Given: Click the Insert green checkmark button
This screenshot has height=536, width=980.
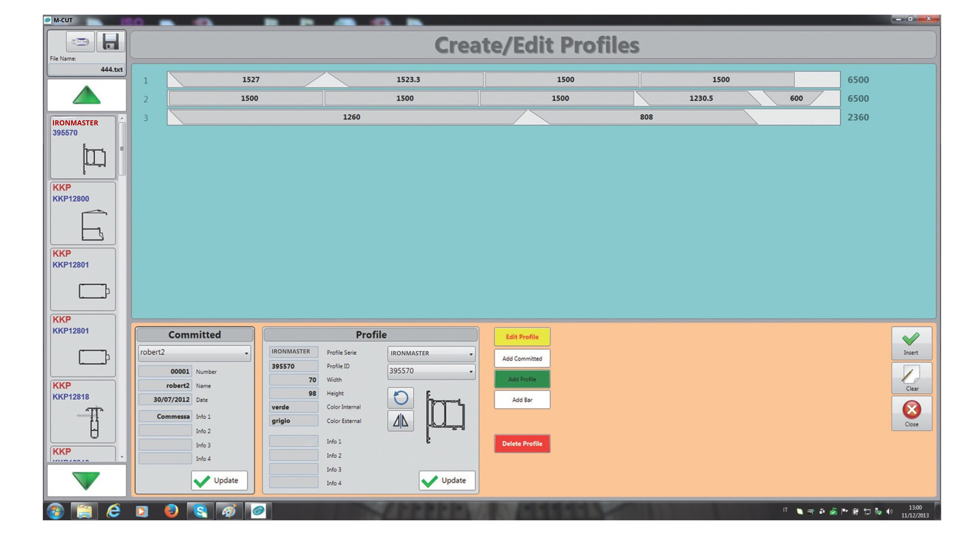Looking at the screenshot, I should coord(911,343).
